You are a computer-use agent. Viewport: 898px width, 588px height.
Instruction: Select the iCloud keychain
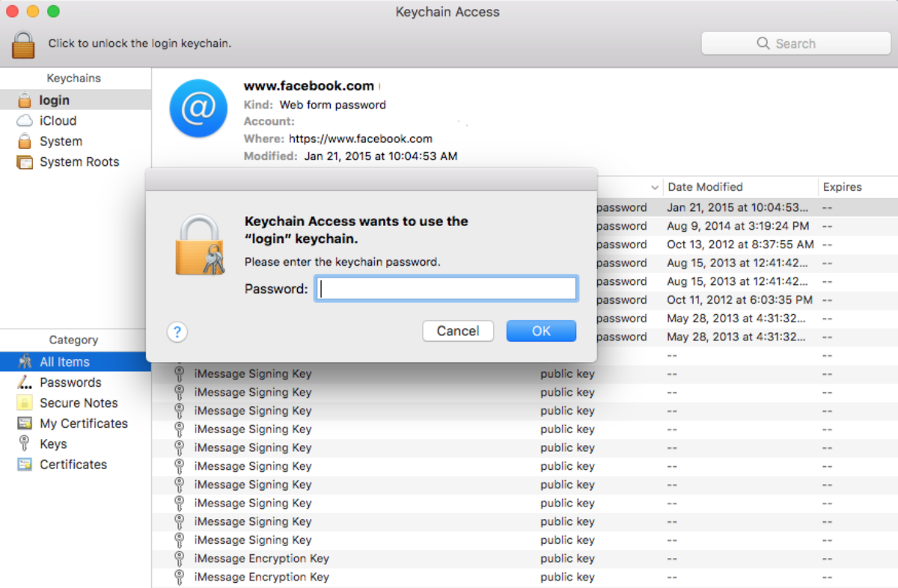(58, 120)
